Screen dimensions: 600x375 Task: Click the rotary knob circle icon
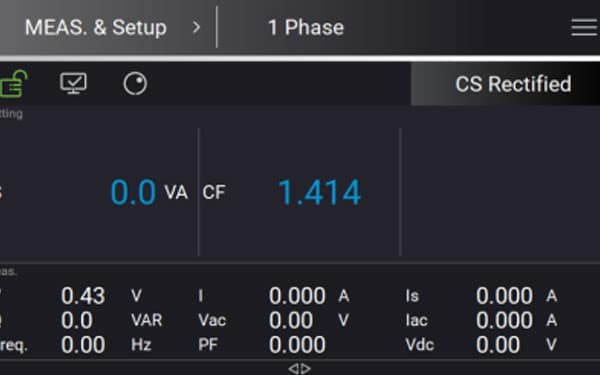coord(135,84)
